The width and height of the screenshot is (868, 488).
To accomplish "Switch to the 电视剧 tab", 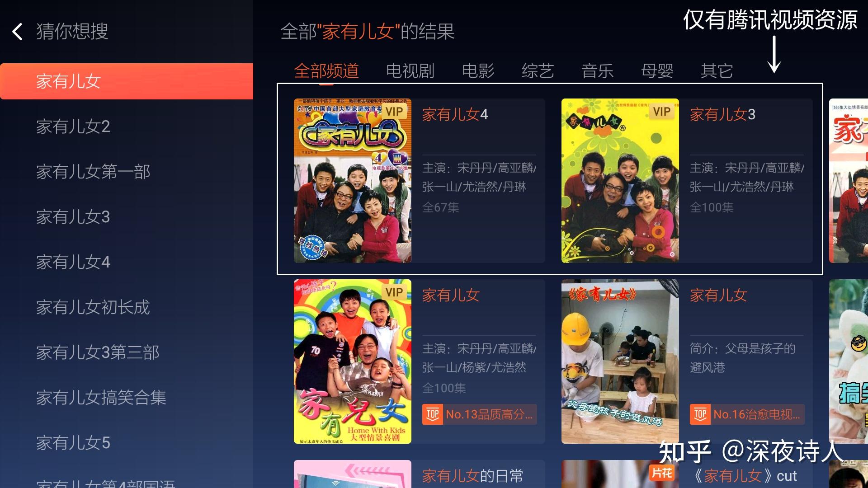I will pyautogui.click(x=410, y=71).
